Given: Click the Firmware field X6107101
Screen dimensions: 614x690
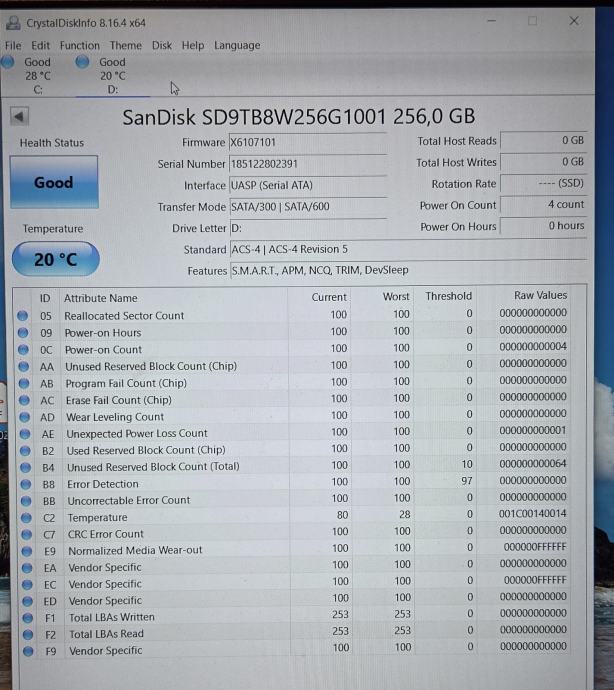Looking at the screenshot, I should click(x=308, y=143).
